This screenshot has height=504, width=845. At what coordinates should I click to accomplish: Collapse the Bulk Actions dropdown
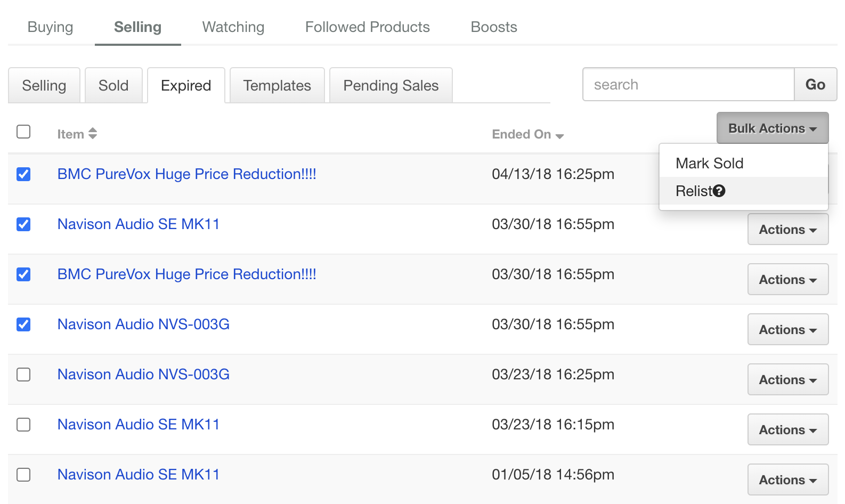coord(773,128)
